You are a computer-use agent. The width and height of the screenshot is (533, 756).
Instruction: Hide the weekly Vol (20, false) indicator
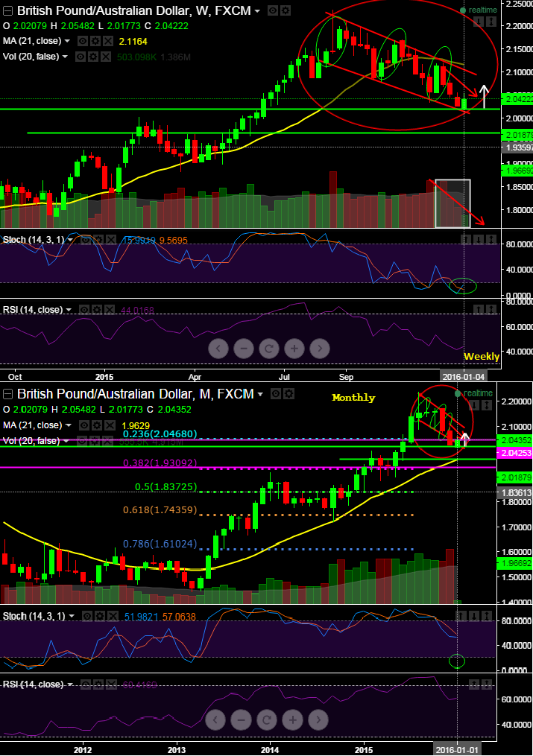tap(80, 57)
